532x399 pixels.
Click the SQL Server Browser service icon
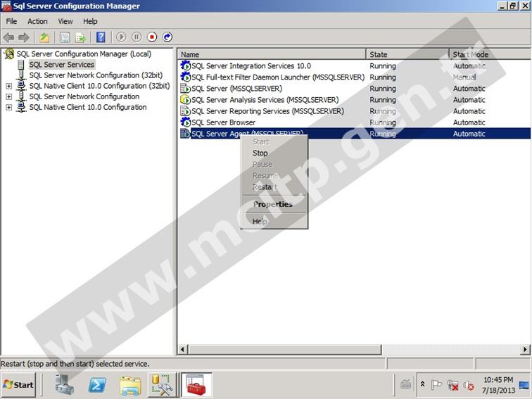click(185, 122)
